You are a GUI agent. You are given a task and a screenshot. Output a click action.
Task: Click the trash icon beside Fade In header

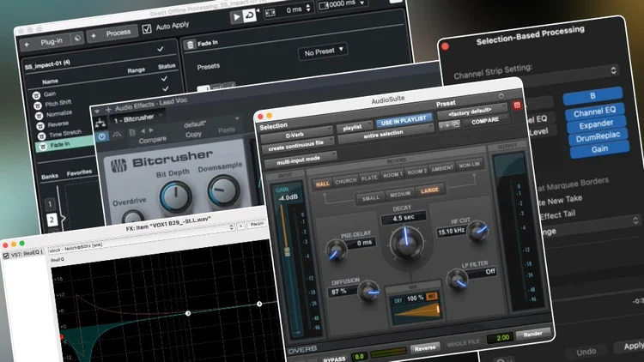[x=190, y=45]
